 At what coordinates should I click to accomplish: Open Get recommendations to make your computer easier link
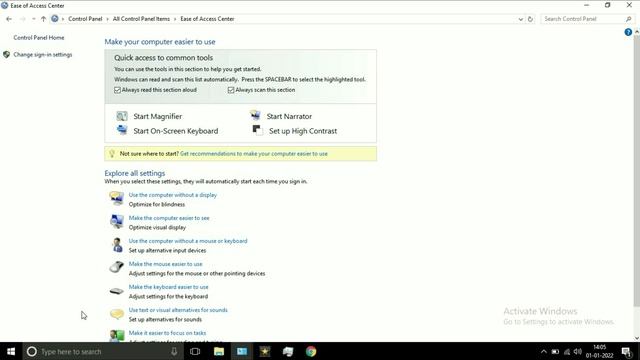point(253,154)
